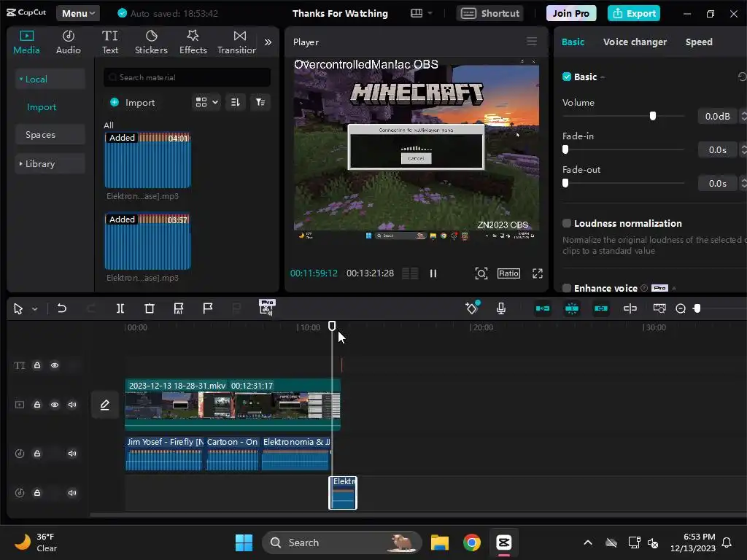Uncheck the Basic checkbox
747x560 pixels.
pos(566,77)
